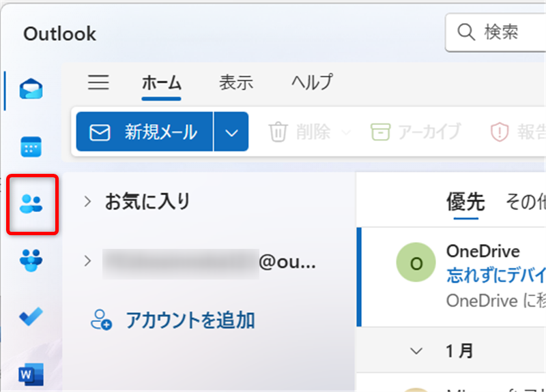Expand the email account folder tree
Image resolution: width=546 pixels, height=392 pixels.
point(87,260)
